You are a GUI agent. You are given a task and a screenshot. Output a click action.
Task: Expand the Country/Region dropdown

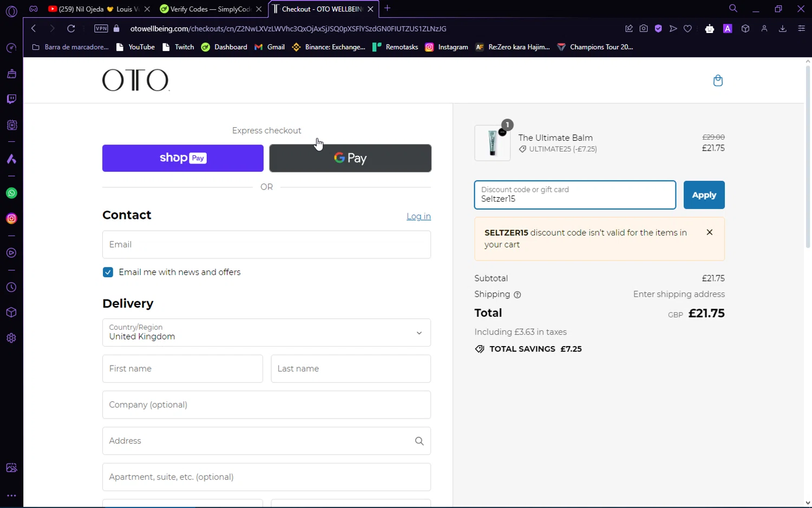click(x=266, y=333)
